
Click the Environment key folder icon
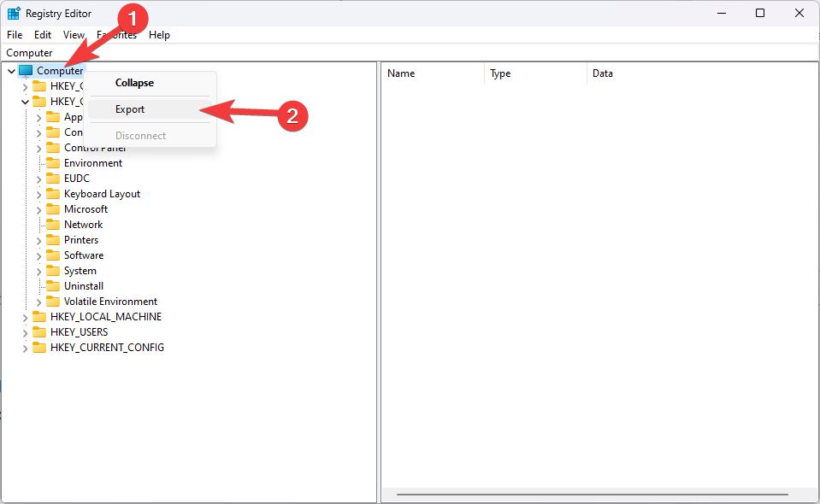53,163
